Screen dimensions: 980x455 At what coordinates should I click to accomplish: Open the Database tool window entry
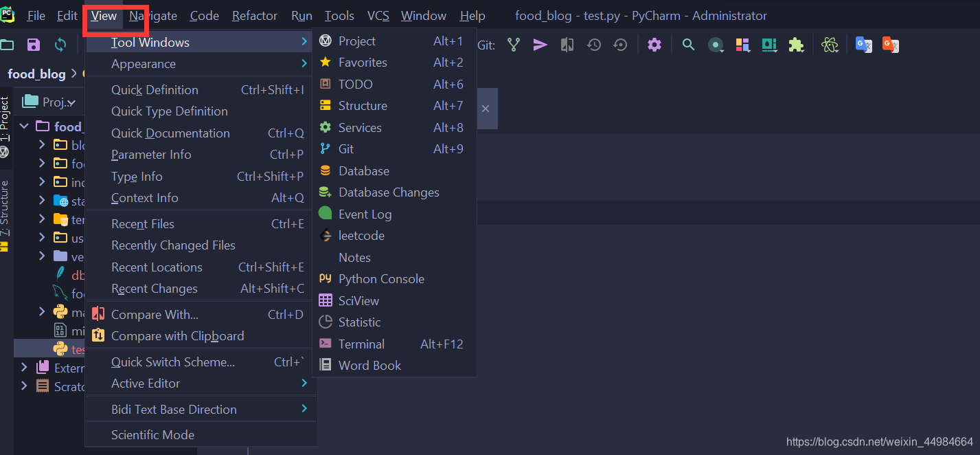click(394, 171)
